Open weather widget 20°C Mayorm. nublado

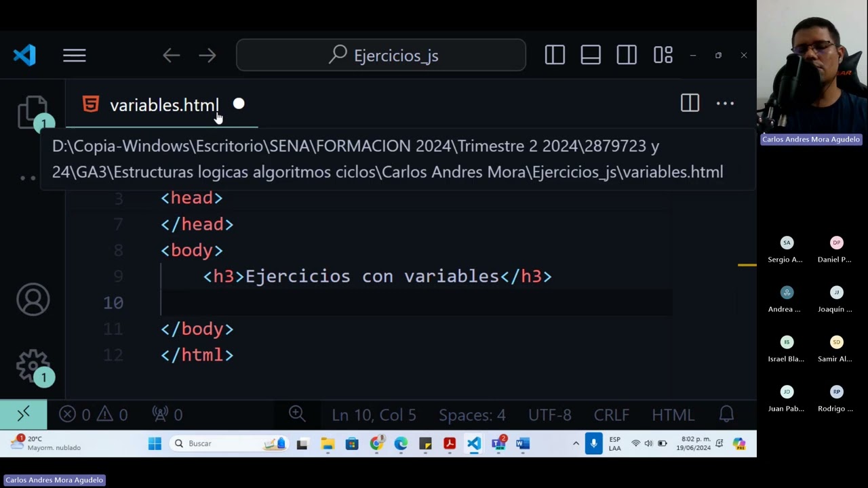[x=46, y=443]
